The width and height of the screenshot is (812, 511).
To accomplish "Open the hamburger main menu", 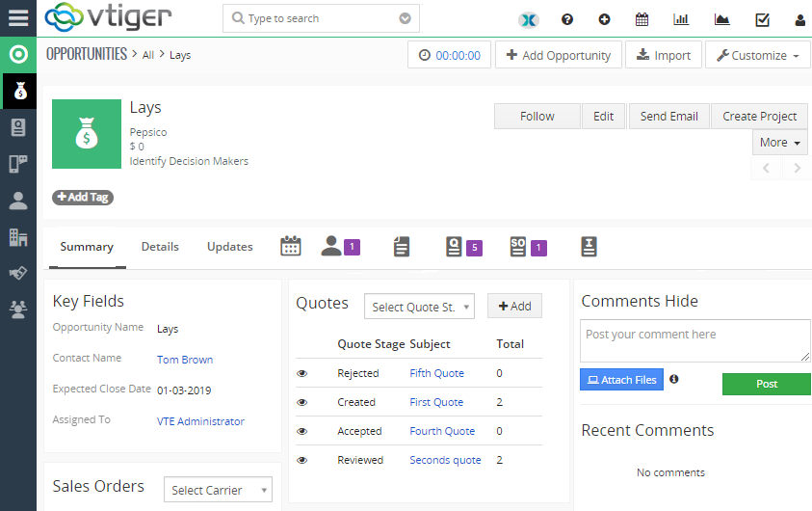I will coord(18,17).
